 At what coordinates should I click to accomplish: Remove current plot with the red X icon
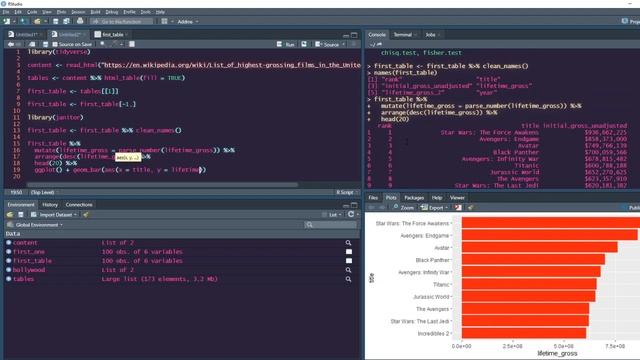(458, 208)
